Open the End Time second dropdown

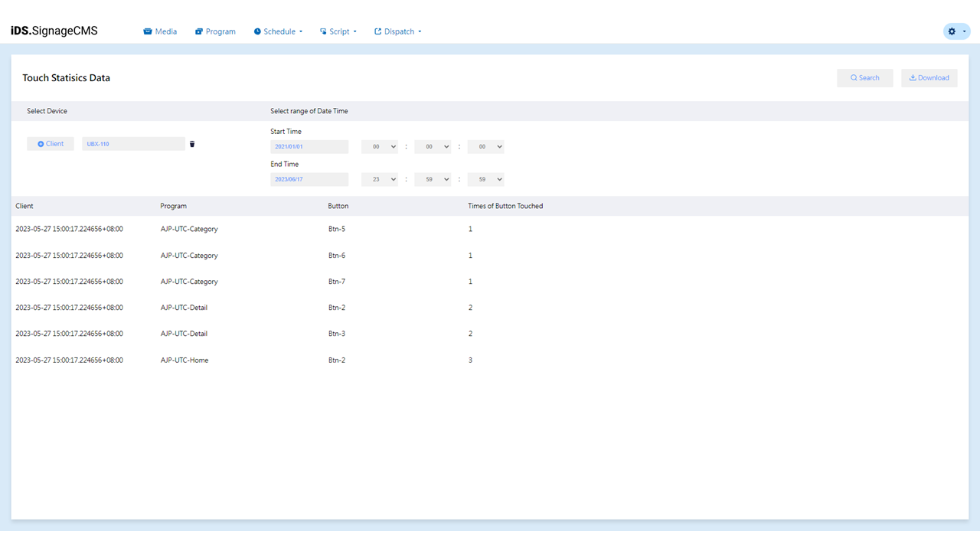[486, 179]
